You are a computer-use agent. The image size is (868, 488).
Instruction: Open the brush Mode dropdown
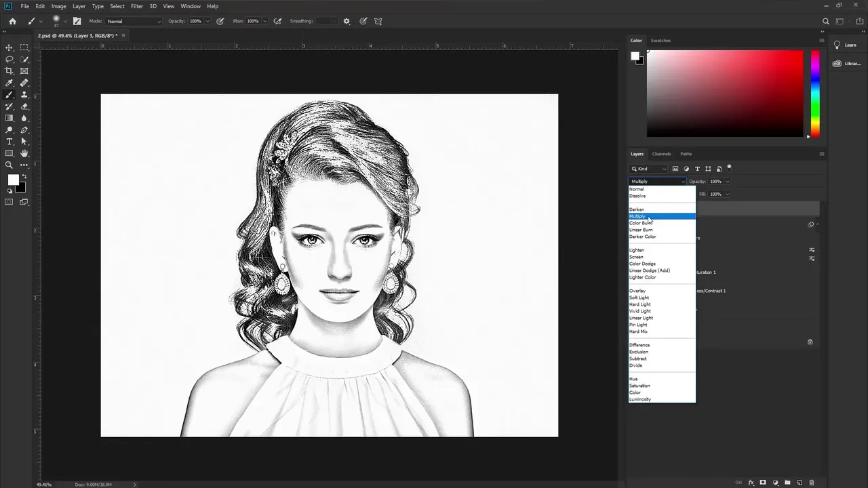134,21
